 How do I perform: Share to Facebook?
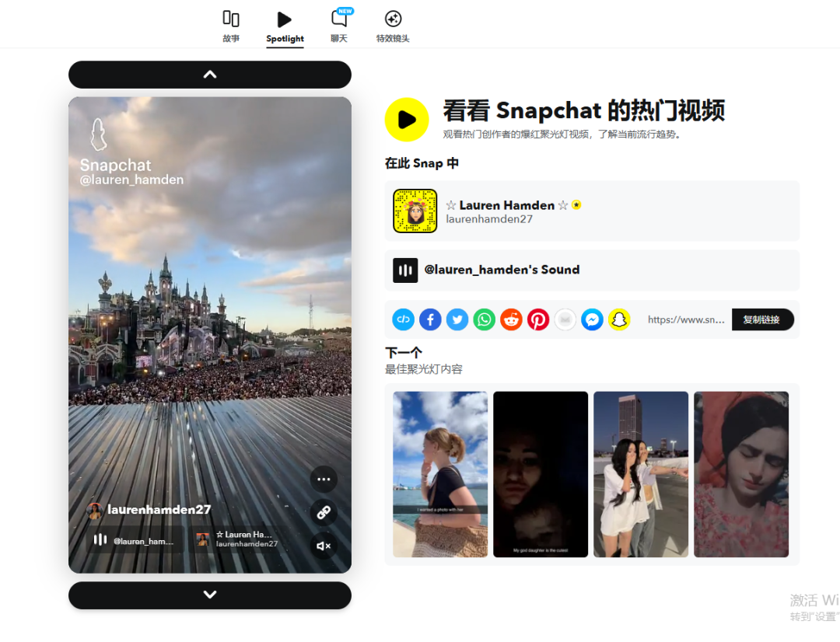(430, 319)
